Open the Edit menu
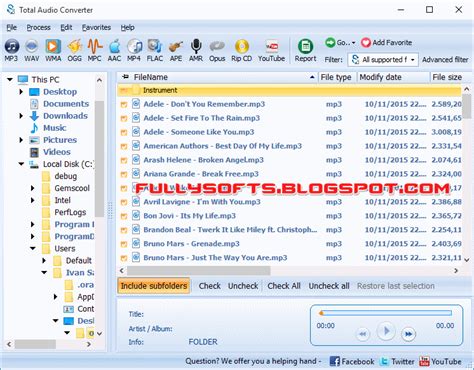This screenshot has width=474, height=370. click(x=66, y=27)
